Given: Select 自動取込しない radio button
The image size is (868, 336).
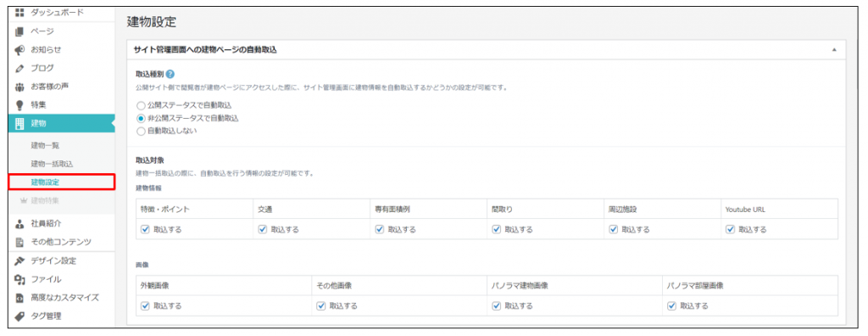Looking at the screenshot, I should [x=141, y=132].
